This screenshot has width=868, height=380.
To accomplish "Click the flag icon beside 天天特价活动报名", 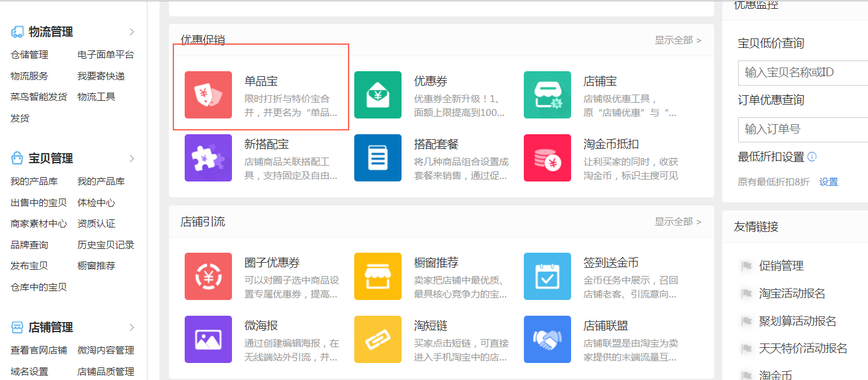I will tap(747, 348).
